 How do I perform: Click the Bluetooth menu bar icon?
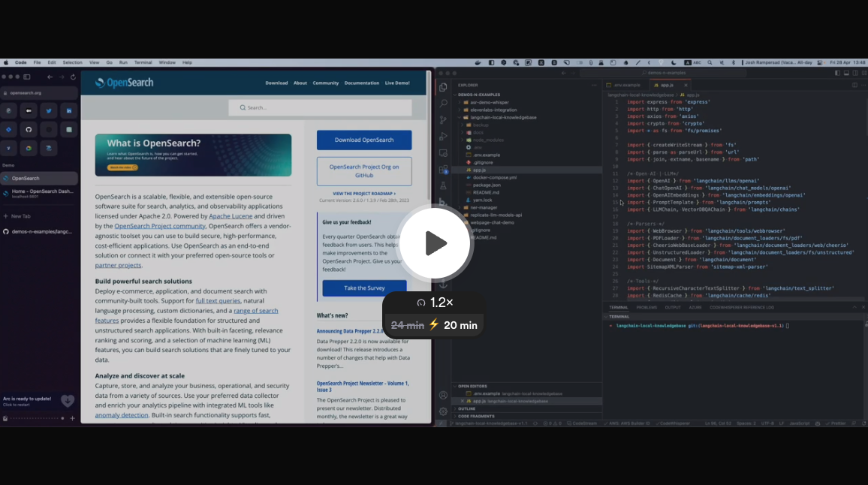734,62
